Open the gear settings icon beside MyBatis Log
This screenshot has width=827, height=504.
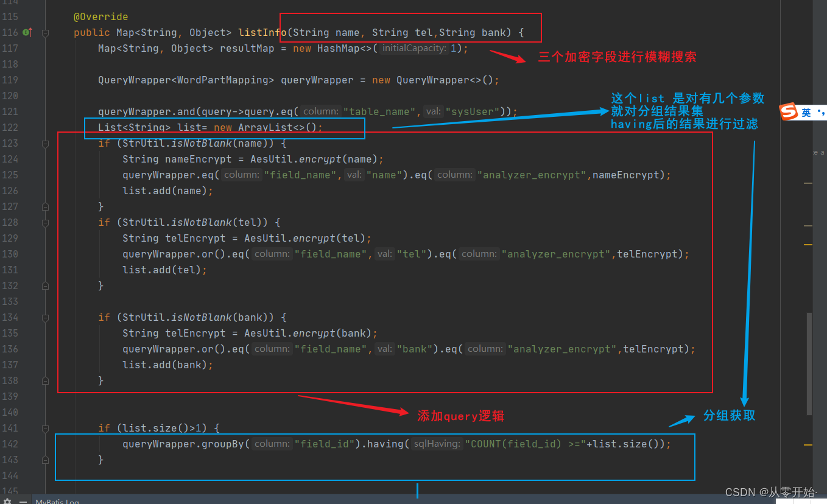coord(7,501)
